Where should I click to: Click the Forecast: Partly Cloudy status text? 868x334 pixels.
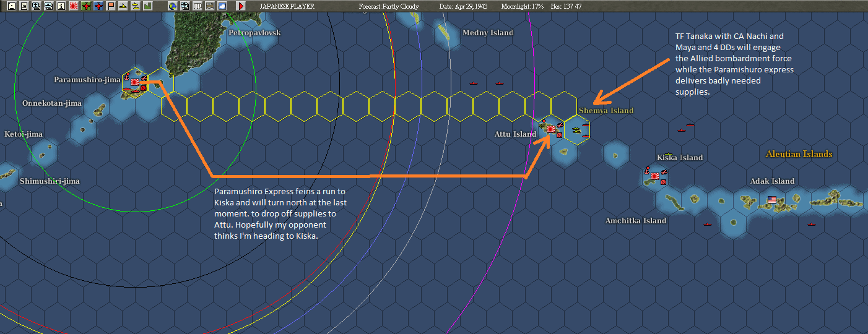389,6
